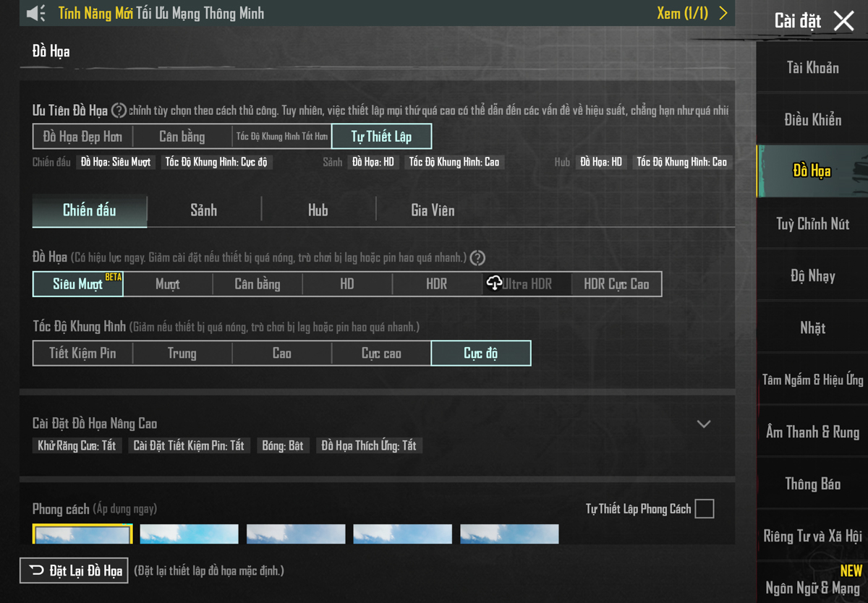Screen dimensions: 868x603
Task: Click the Ultra HDR cloud download icon
Action: tap(494, 283)
